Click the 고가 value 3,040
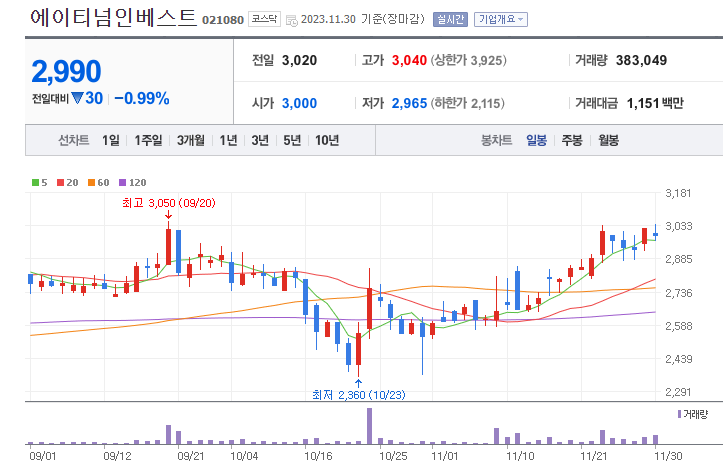 tap(409, 60)
